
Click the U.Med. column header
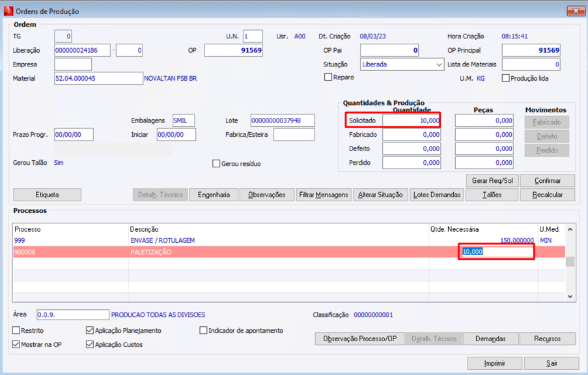click(x=552, y=229)
